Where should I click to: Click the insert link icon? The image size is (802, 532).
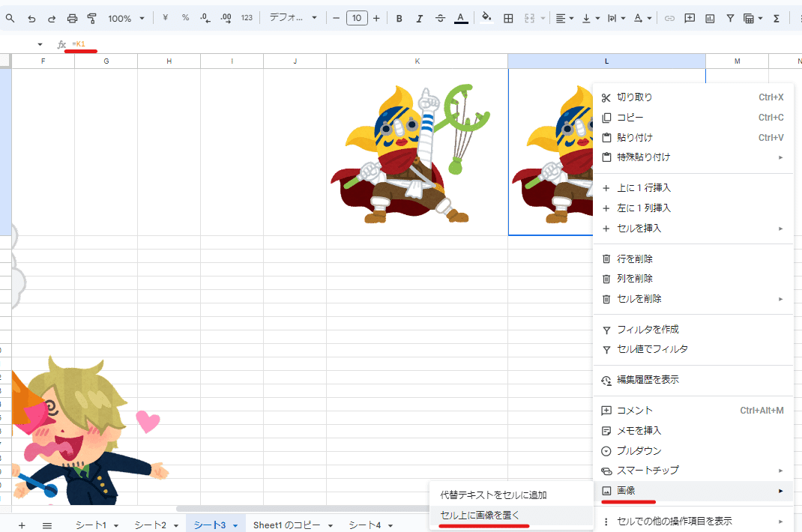tap(669, 19)
